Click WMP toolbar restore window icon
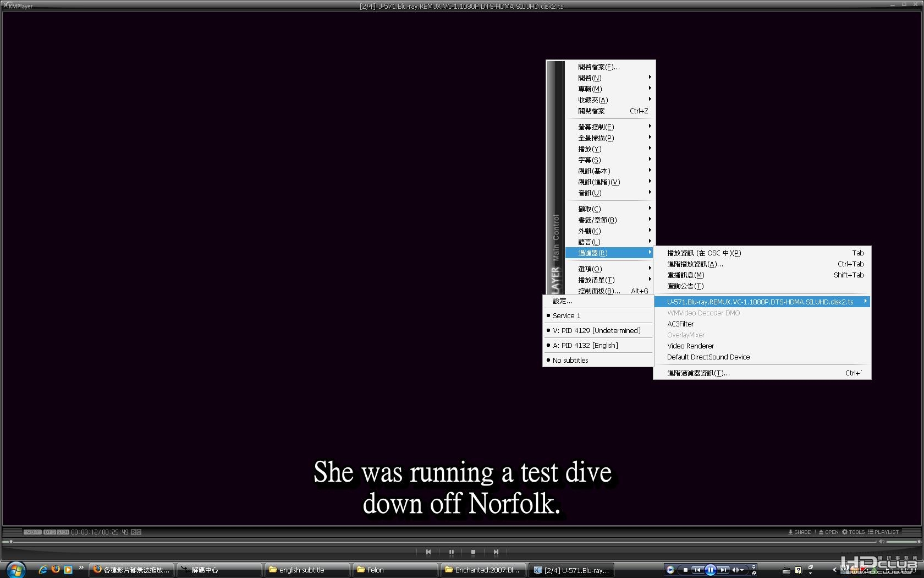Viewport: 924px width, 578px height. click(754, 572)
